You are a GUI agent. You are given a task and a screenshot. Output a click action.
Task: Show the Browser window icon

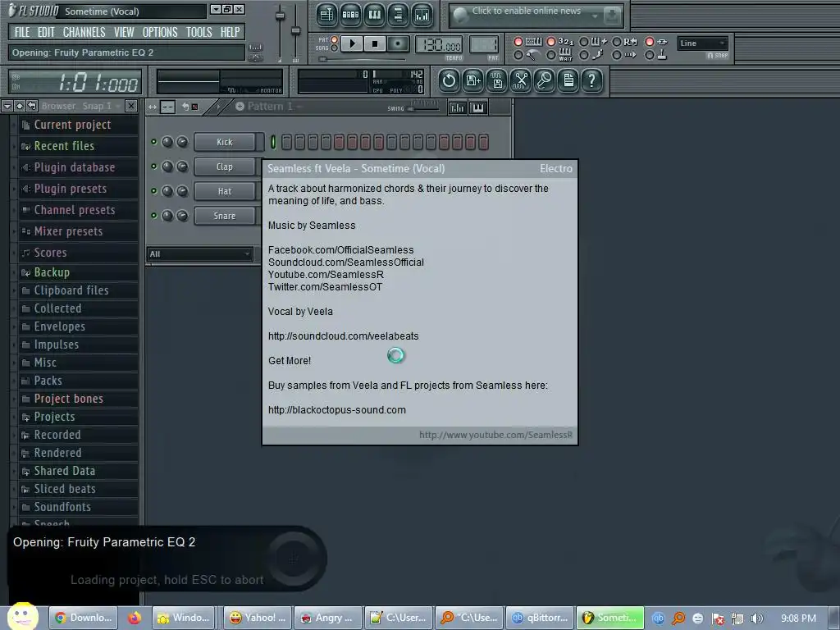[398, 15]
